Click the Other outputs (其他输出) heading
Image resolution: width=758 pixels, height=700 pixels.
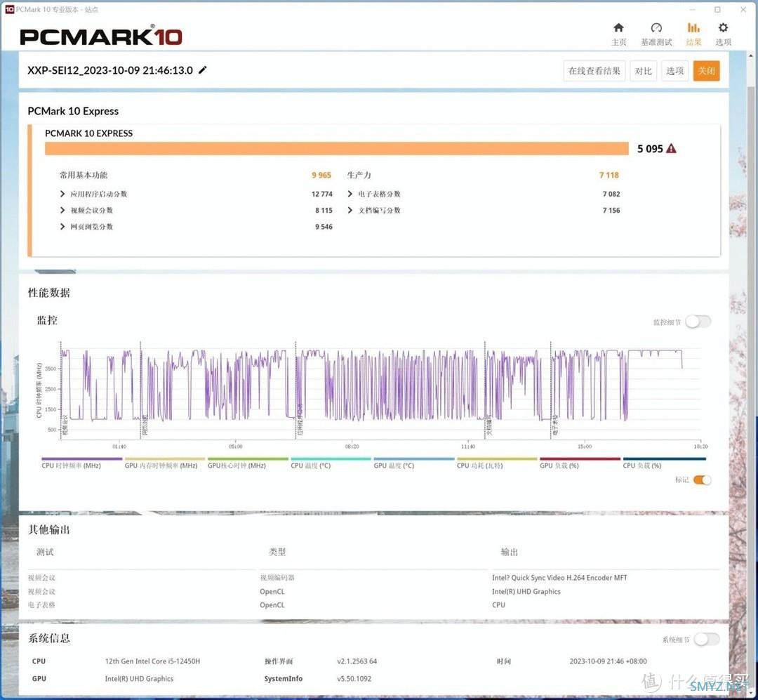point(49,529)
